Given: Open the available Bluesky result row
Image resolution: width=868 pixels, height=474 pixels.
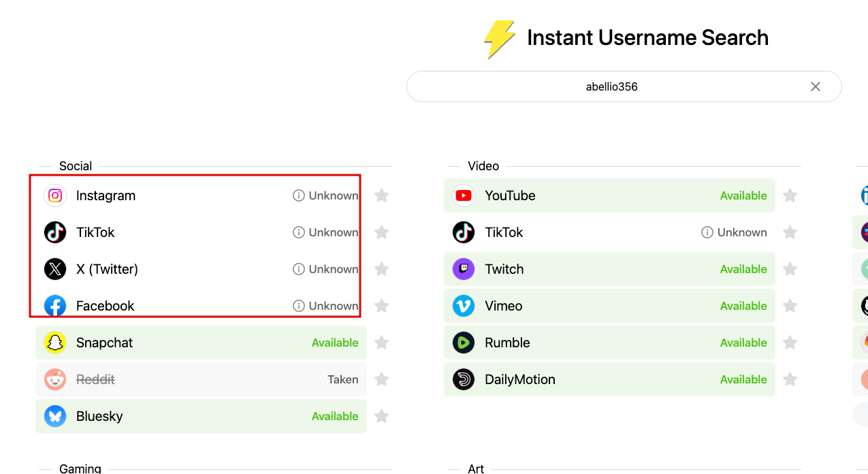Looking at the screenshot, I should [x=201, y=416].
